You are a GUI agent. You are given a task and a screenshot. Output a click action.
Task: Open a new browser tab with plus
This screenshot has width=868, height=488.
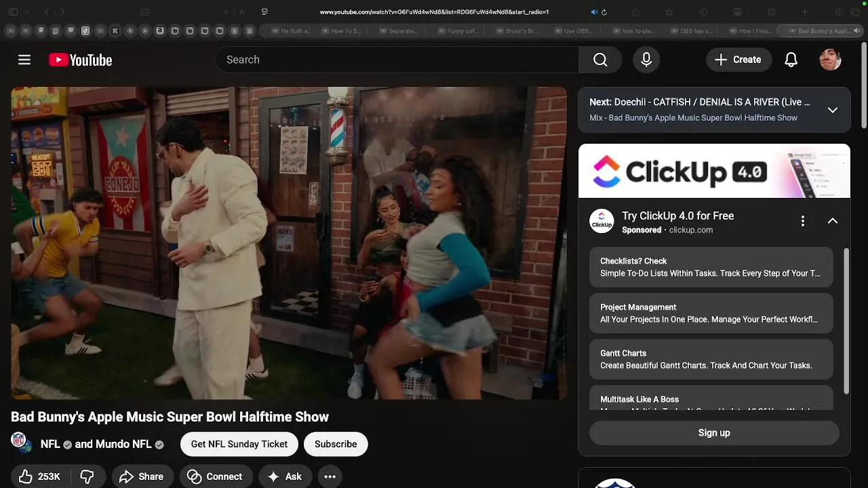(x=804, y=12)
